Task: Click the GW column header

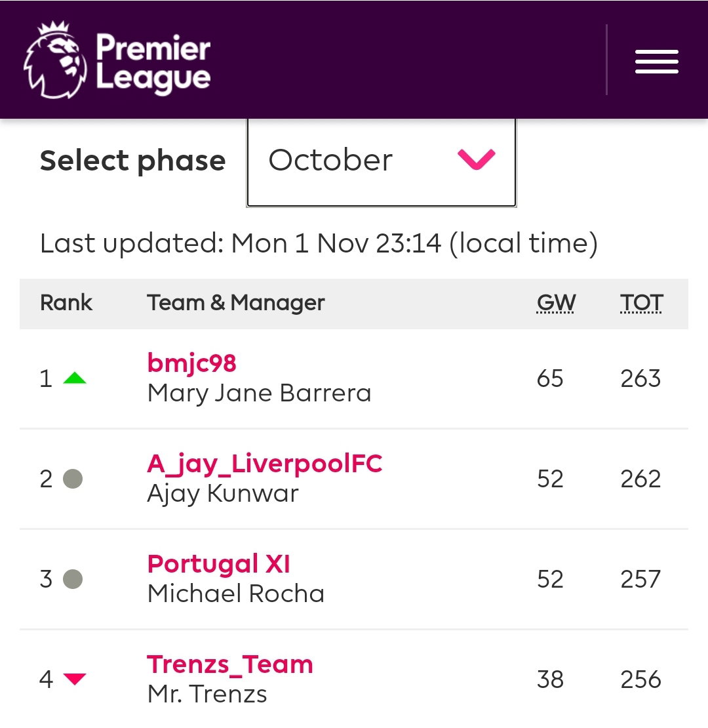Action: (556, 303)
